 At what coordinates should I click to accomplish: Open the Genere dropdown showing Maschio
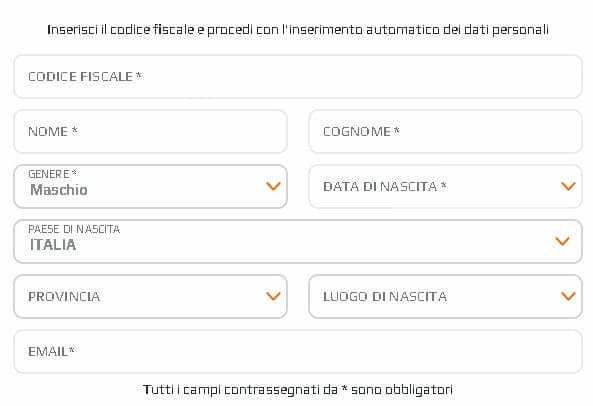(x=151, y=186)
